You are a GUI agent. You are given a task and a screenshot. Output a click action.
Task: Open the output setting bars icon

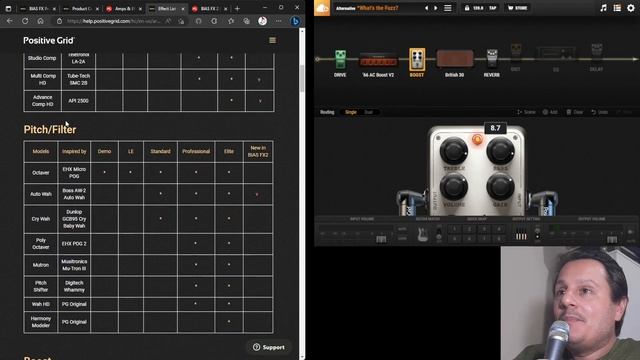click(x=521, y=235)
